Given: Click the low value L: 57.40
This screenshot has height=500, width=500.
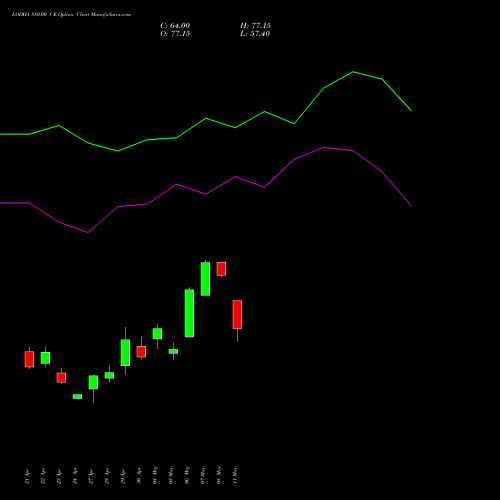Looking at the screenshot, I should pyautogui.click(x=255, y=34).
